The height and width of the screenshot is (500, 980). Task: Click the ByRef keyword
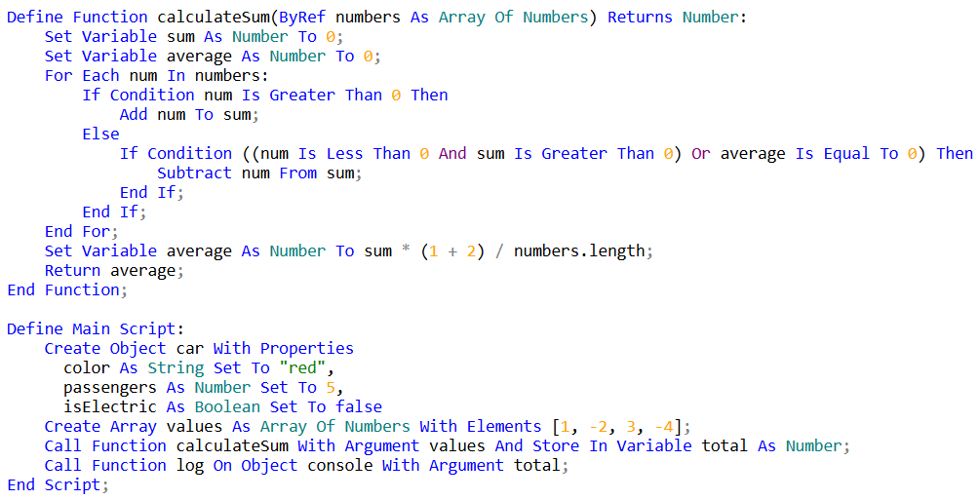click(x=302, y=18)
